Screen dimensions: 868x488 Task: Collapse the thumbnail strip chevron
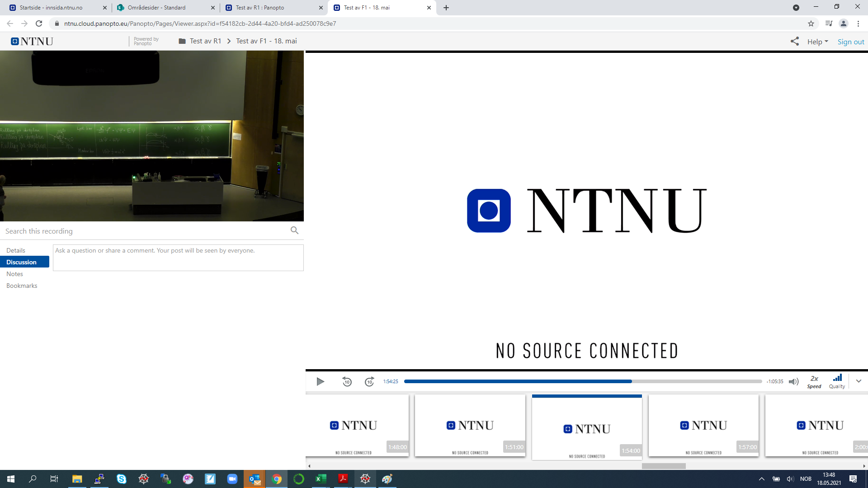tap(859, 381)
